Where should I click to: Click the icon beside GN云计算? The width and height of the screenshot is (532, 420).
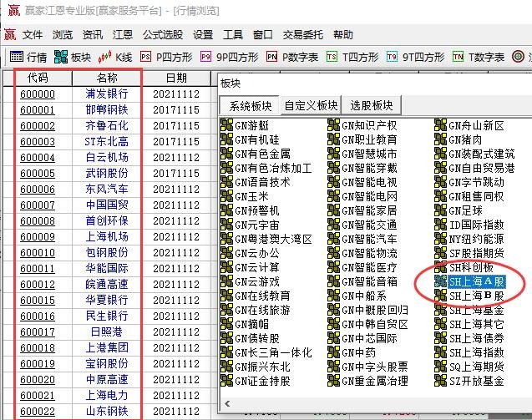226,267
